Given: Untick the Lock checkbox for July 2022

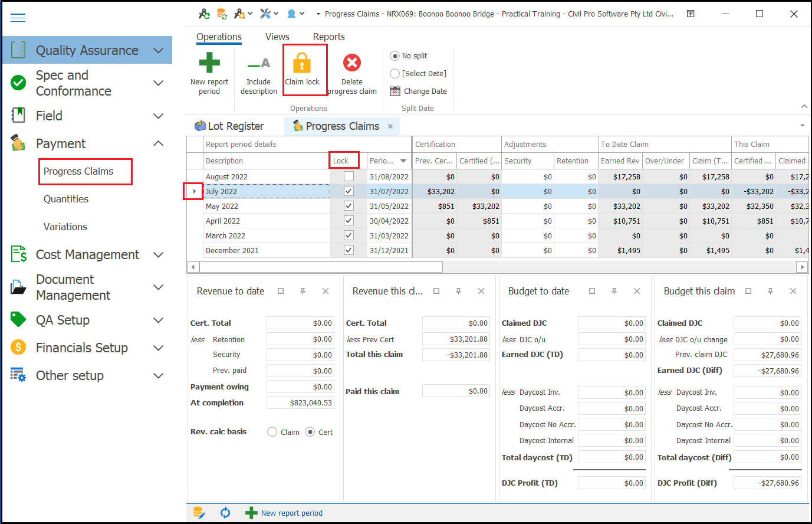Looking at the screenshot, I should [349, 191].
